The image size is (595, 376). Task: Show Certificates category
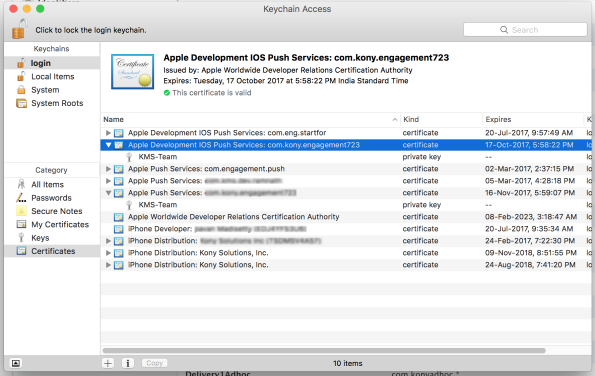[x=52, y=251]
